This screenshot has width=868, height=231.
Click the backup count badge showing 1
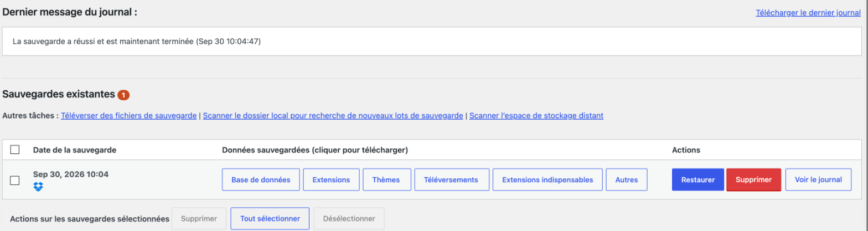tap(123, 95)
